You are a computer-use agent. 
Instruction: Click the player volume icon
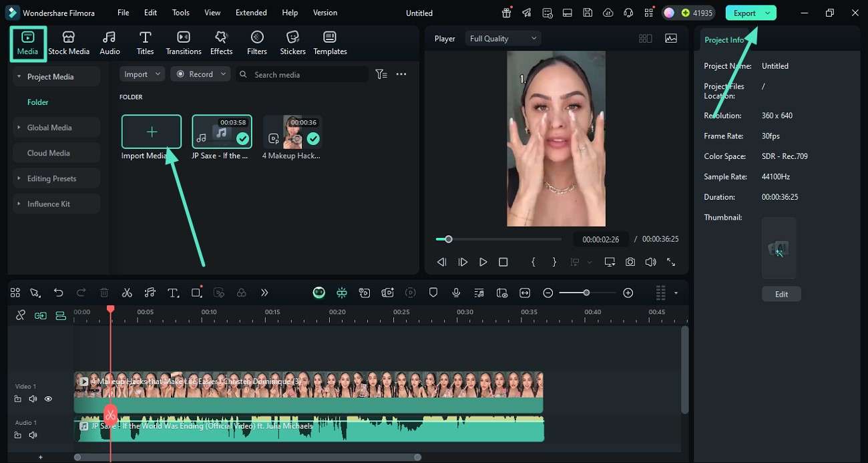(650, 263)
